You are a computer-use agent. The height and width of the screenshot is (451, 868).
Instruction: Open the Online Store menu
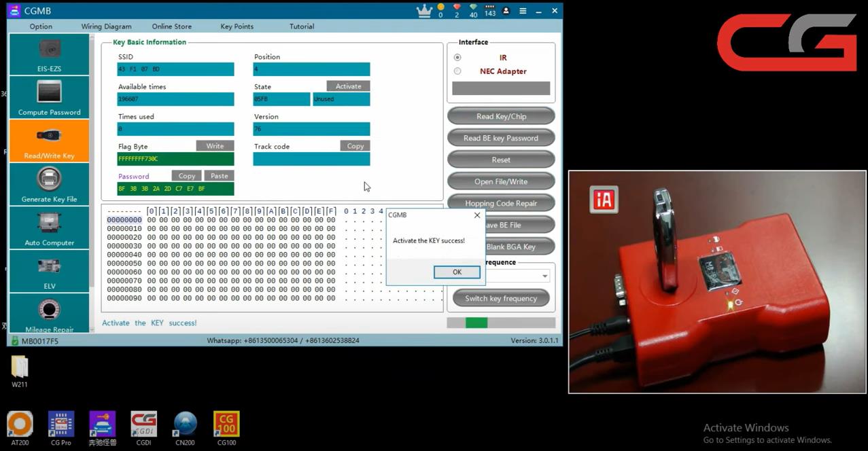point(172,26)
